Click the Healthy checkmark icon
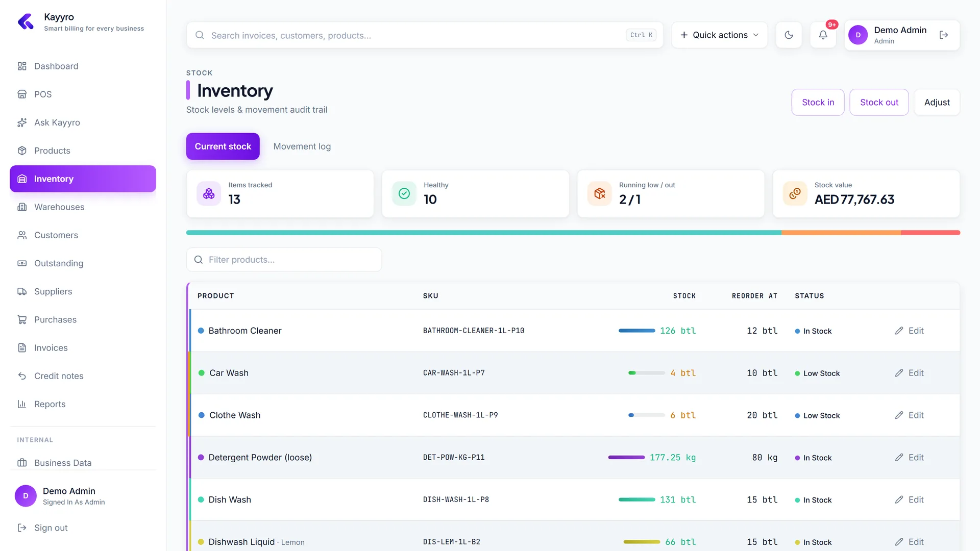The image size is (980, 551). pos(404,194)
